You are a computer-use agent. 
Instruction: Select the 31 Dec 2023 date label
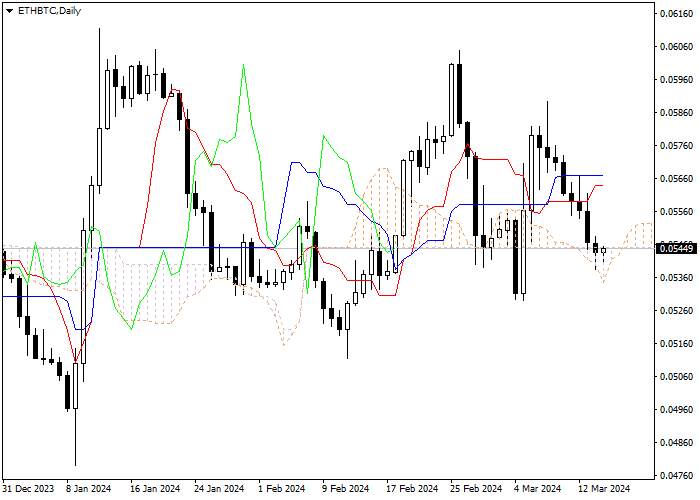28,489
